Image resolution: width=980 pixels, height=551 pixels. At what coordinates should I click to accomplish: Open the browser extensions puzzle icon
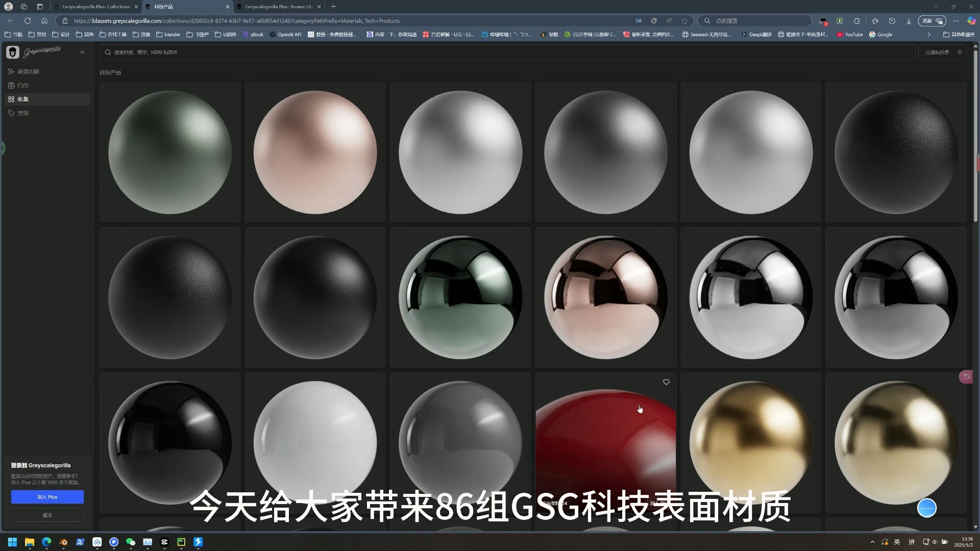tap(857, 21)
